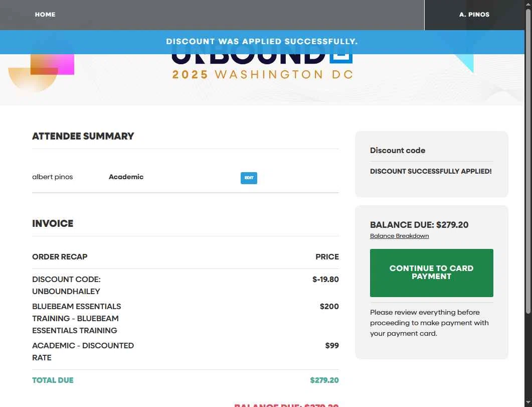
Task: Open the Balance Breakdown link
Action: (x=399, y=236)
